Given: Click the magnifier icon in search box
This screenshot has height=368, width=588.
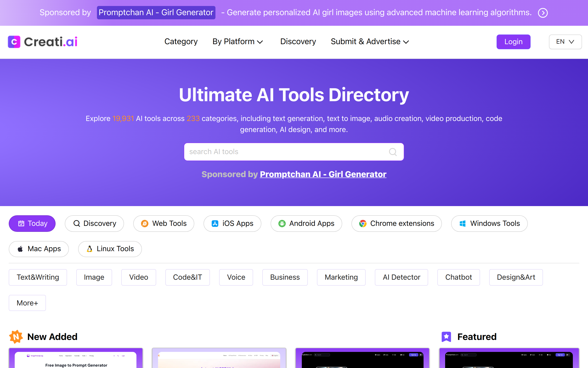Looking at the screenshot, I should [393, 152].
